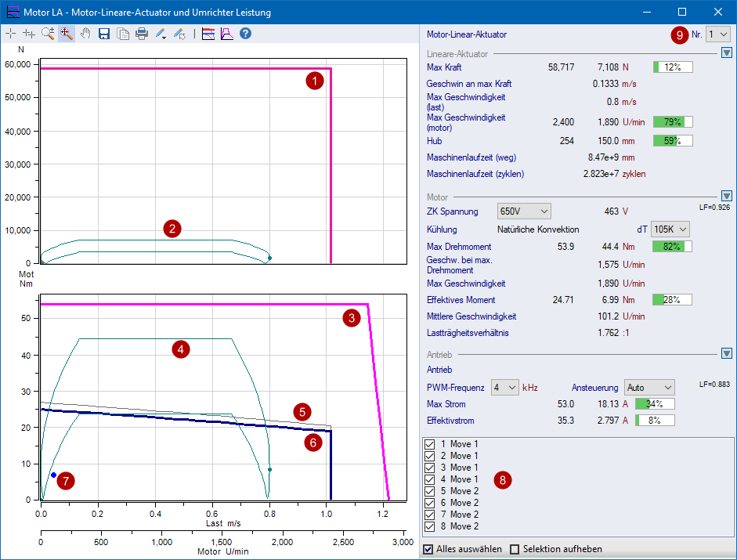
Task: Select the single crosshair cursor tool
Action: click(10, 34)
